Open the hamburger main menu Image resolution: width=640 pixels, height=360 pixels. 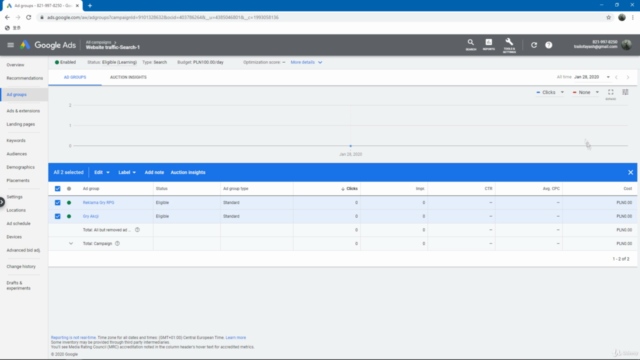click(11, 45)
